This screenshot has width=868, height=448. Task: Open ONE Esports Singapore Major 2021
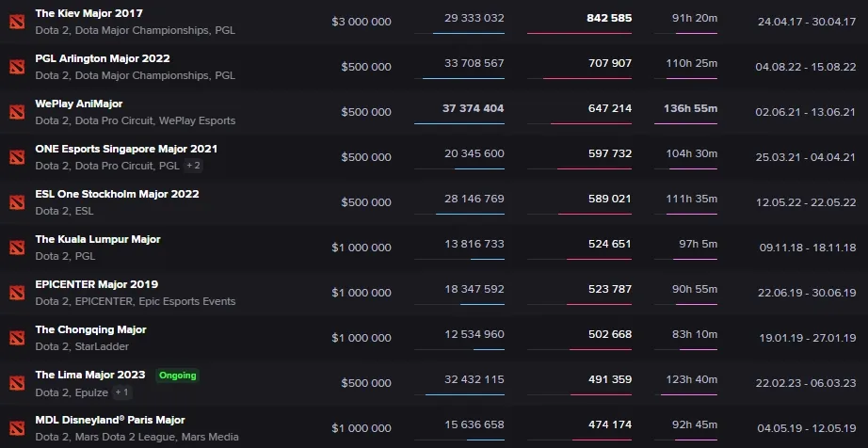[126, 149]
